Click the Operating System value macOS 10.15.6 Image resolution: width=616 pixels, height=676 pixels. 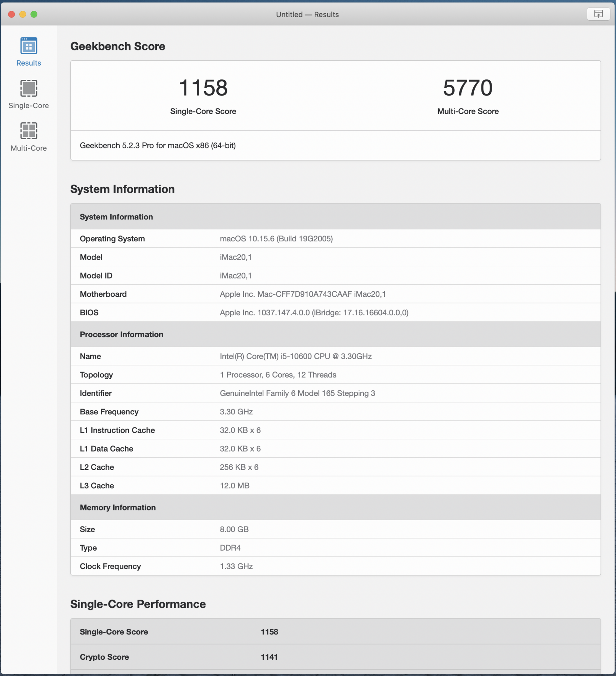click(x=276, y=239)
